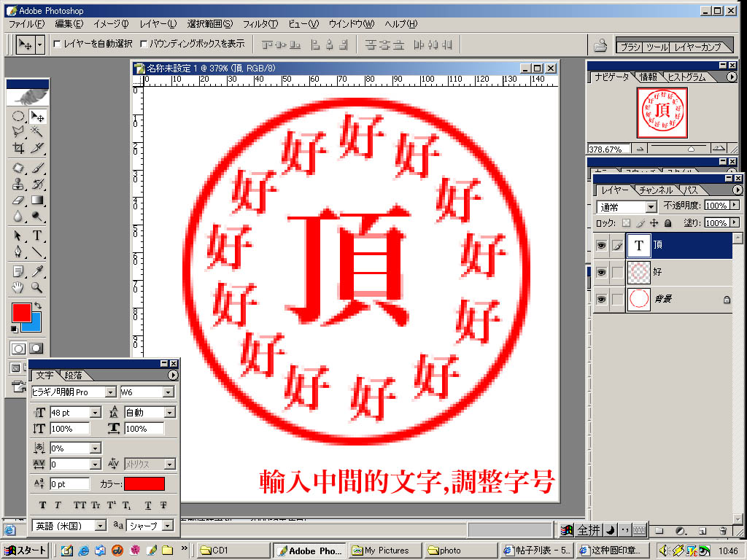The width and height of the screenshot is (747, 560).
Task: Apply faux bold style button
Action: click(x=42, y=505)
